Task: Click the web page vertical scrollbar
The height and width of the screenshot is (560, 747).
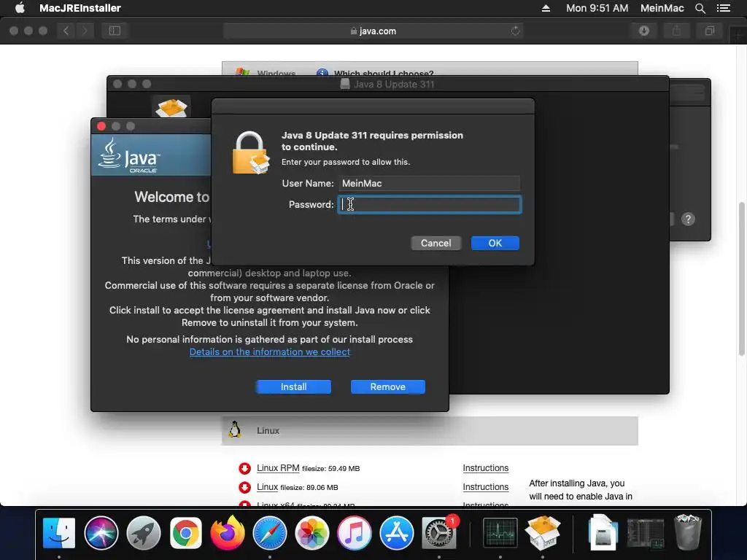Action: click(x=742, y=279)
